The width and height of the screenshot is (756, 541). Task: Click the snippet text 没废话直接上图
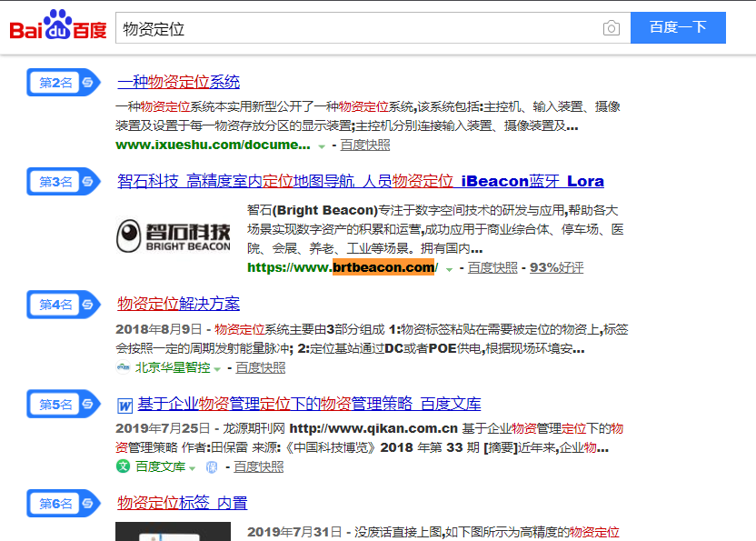click(x=398, y=532)
